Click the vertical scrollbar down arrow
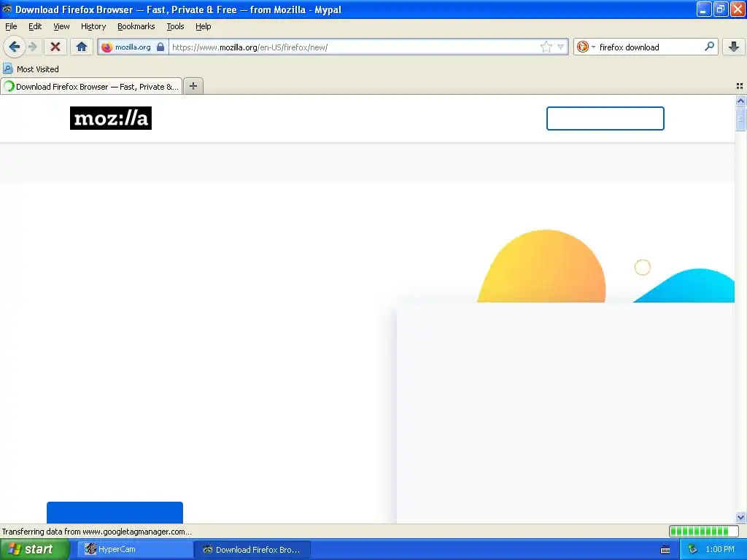The image size is (747, 560). point(740,517)
